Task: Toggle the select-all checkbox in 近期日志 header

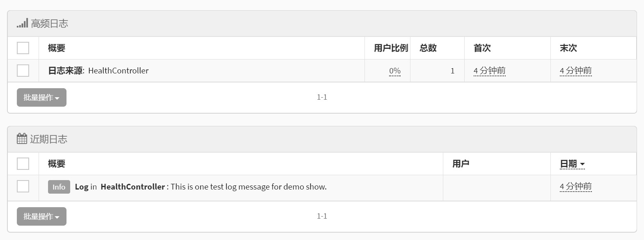Action: coord(23,164)
